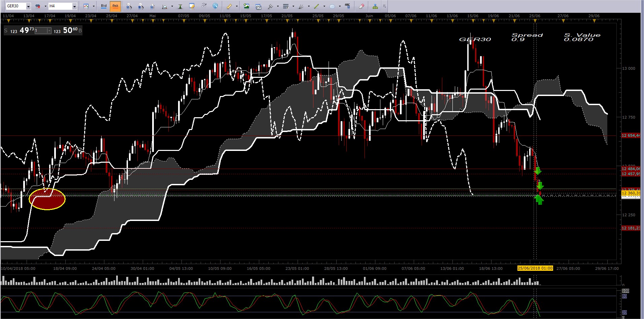Screen dimensions: 644x319
Task: Expand the zoom area dropdown arrow
Action: click(x=172, y=6)
